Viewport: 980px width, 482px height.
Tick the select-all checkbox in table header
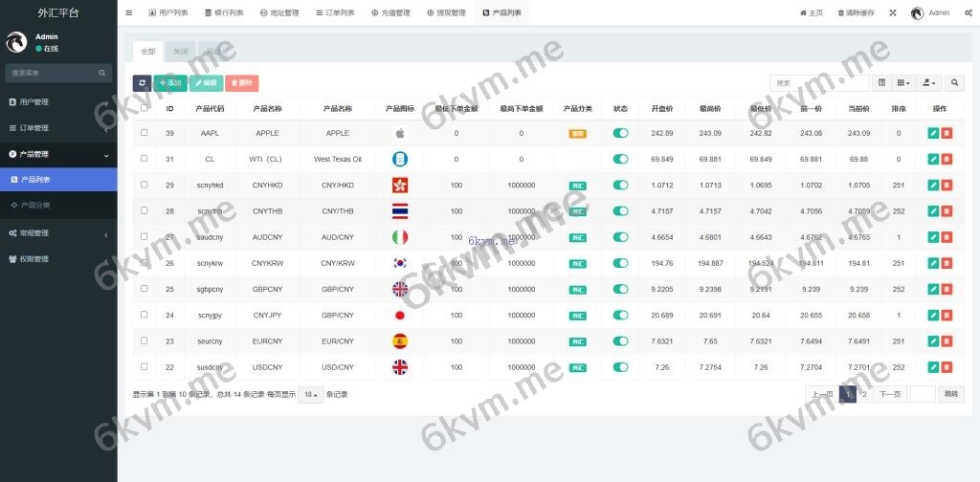[x=145, y=108]
